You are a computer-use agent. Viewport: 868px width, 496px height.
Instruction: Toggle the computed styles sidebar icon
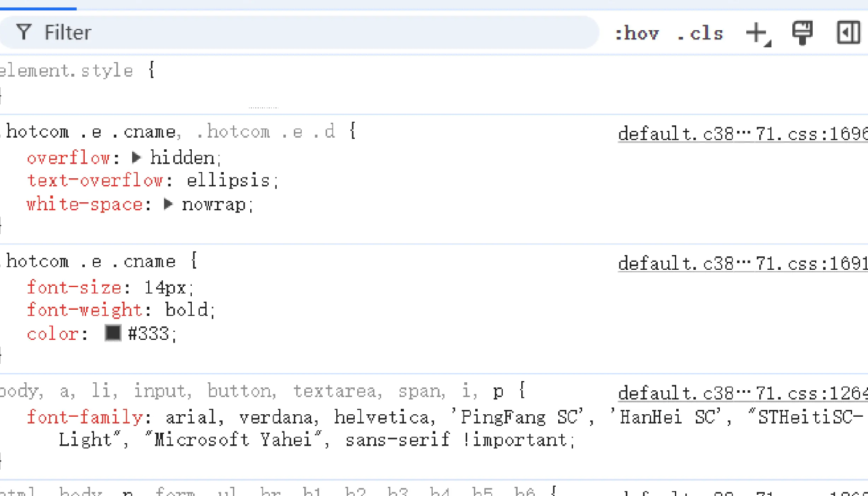848,33
